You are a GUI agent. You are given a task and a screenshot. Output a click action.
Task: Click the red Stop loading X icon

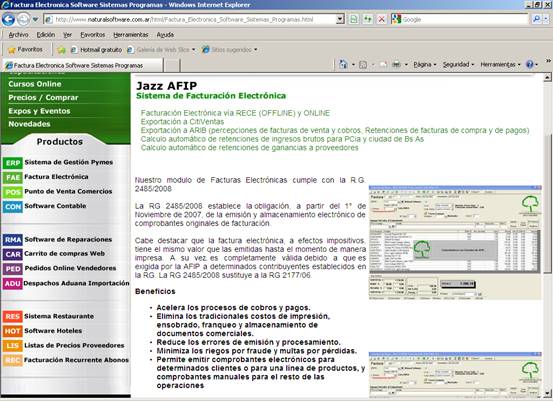click(x=382, y=19)
